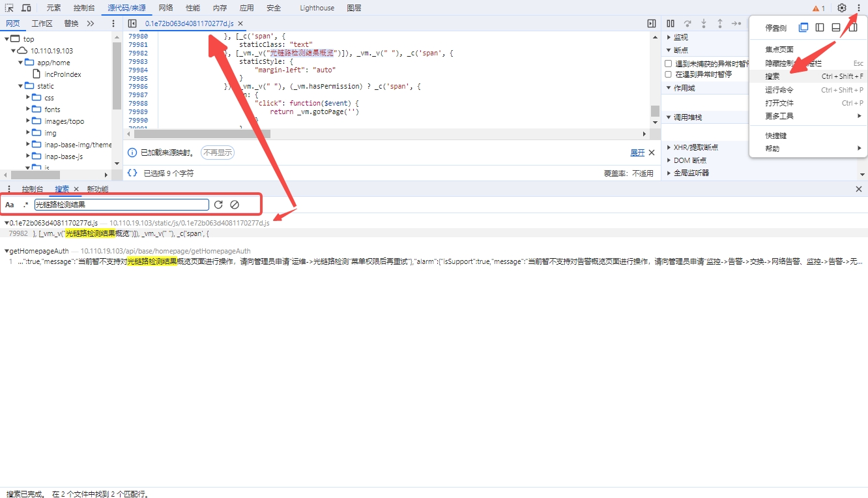Open the incProIndex file

click(63, 74)
